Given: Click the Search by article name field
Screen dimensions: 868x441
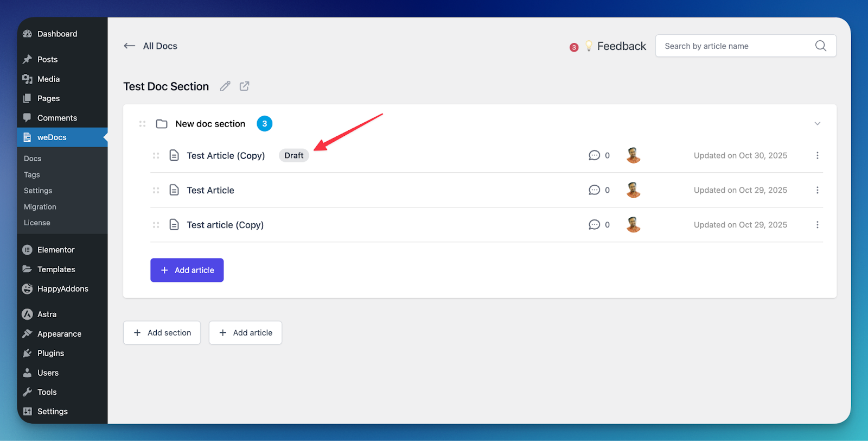Looking at the screenshot, I should coord(735,46).
